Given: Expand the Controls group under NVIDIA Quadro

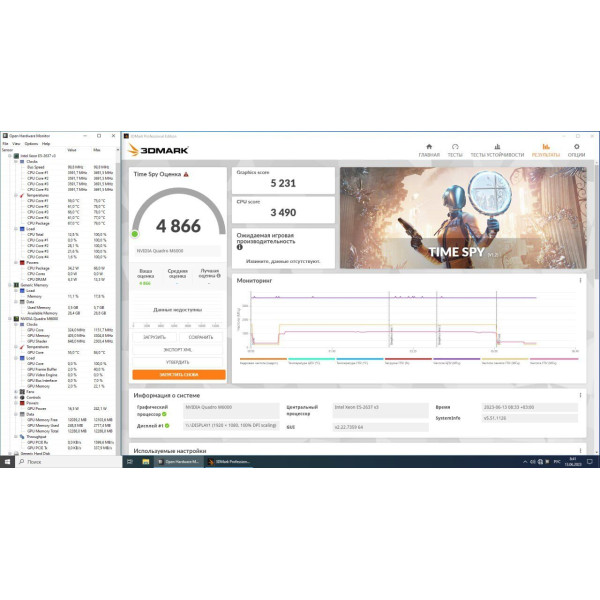Looking at the screenshot, I should tap(16, 398).
